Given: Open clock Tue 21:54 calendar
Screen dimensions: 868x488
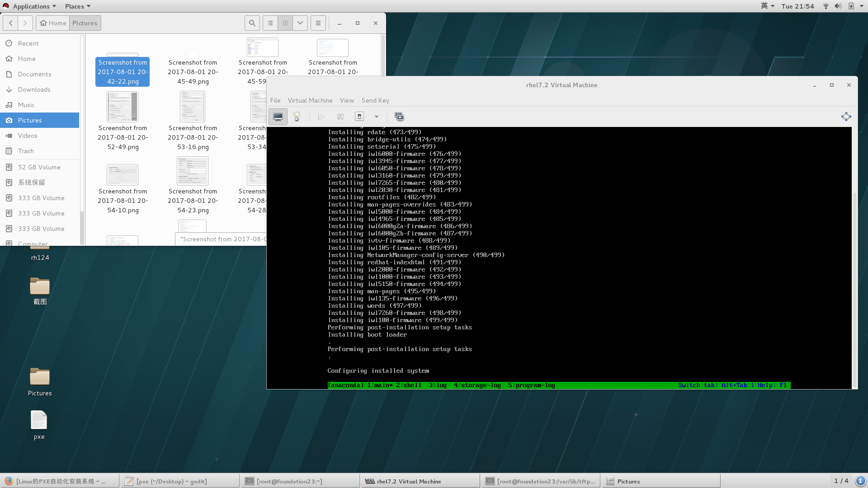Looking at the screenshot, I should click(797, 6).
